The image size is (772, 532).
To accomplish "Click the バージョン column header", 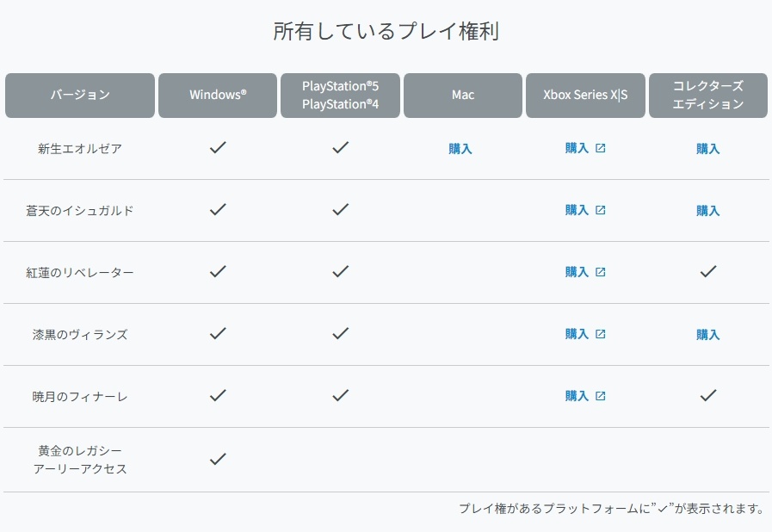I will [80, 95].
